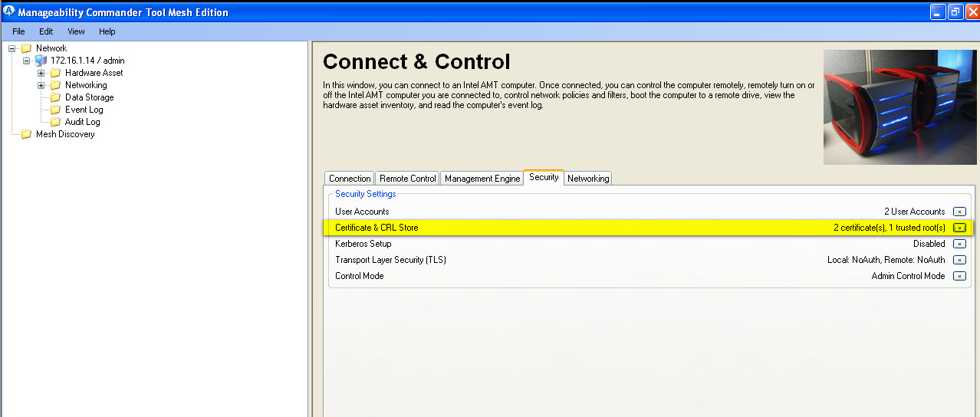Open the Certificate & CRL Store button

click(x=959, y=228)
